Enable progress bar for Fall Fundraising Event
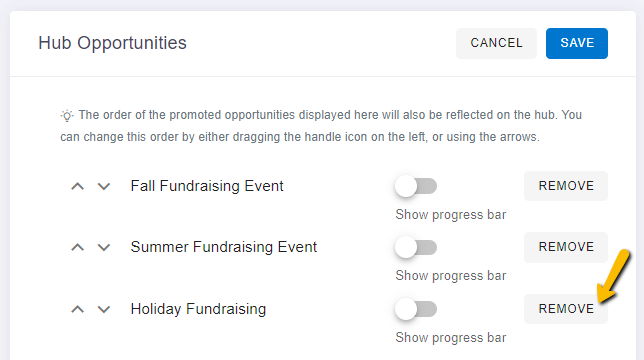Viewport: 644px width, 360px height. click(x=416, y=186)
